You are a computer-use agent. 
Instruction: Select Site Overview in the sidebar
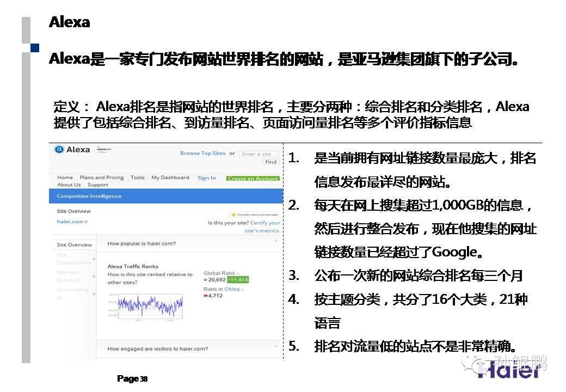point(75,244)
